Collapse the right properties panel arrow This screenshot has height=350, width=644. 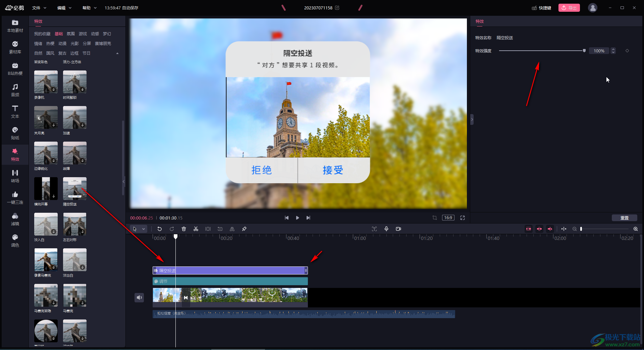pyautogui.click(x=472, y=119)
